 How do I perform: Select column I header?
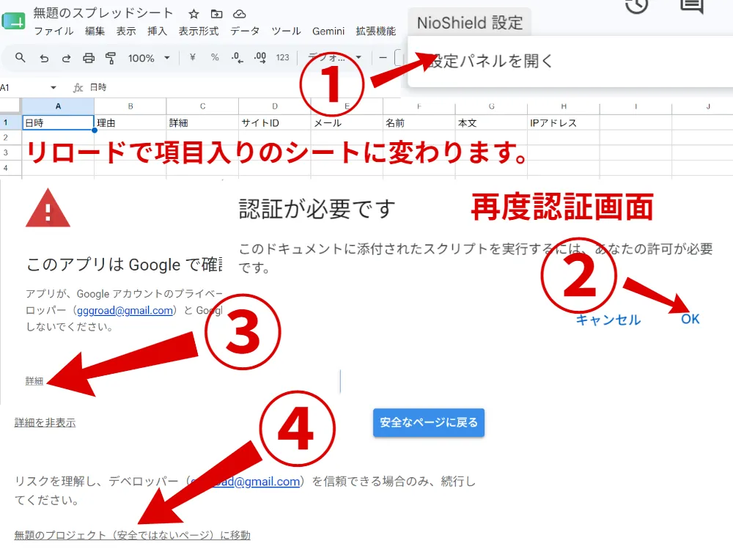coord(636,106)
